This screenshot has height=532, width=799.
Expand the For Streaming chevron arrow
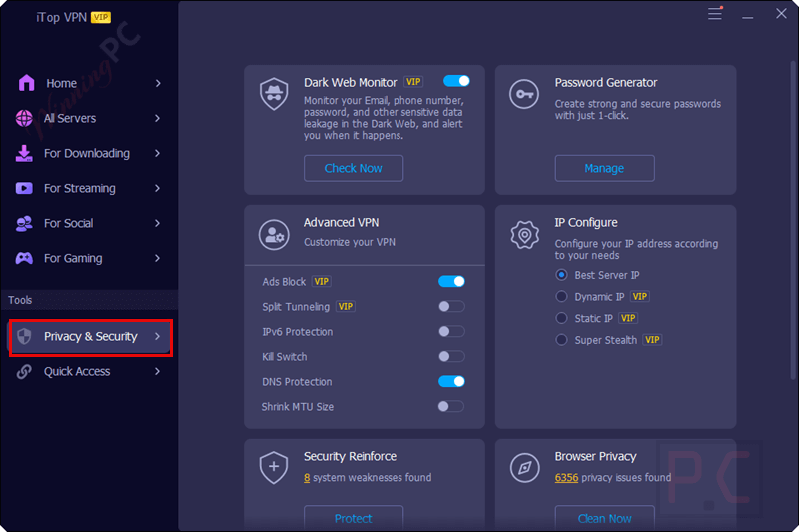(158, 188)
